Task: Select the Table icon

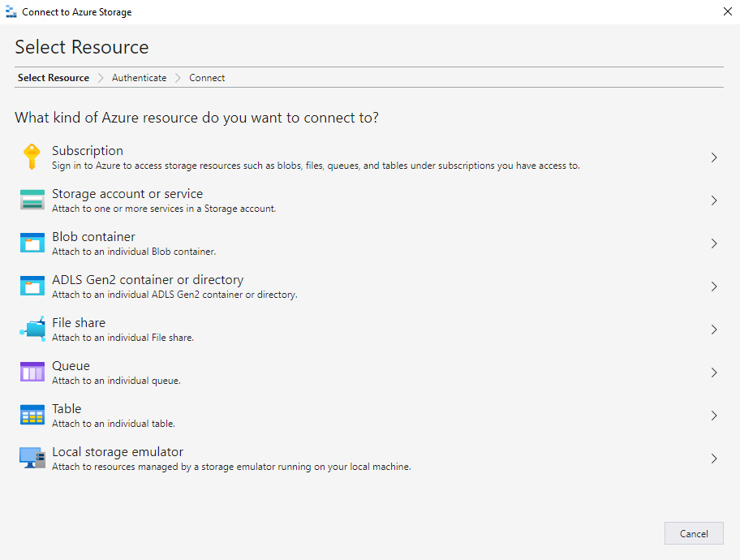Action: pos(32,415)
